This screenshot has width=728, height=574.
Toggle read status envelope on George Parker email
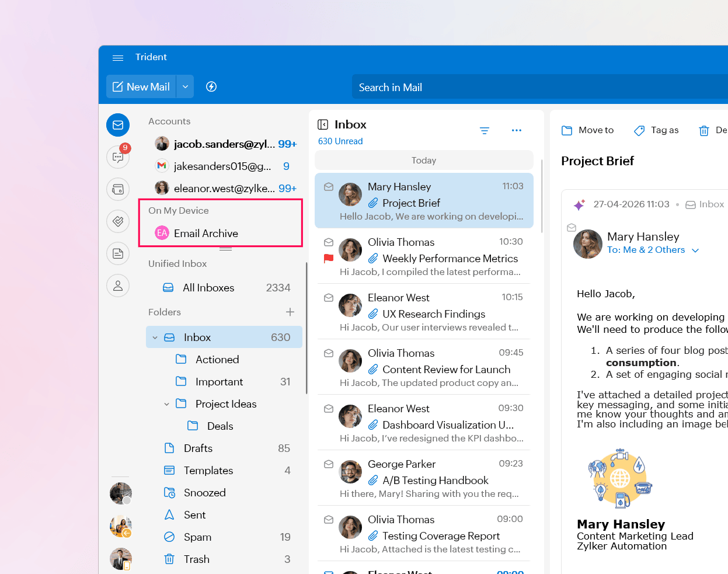click(329, 464)
